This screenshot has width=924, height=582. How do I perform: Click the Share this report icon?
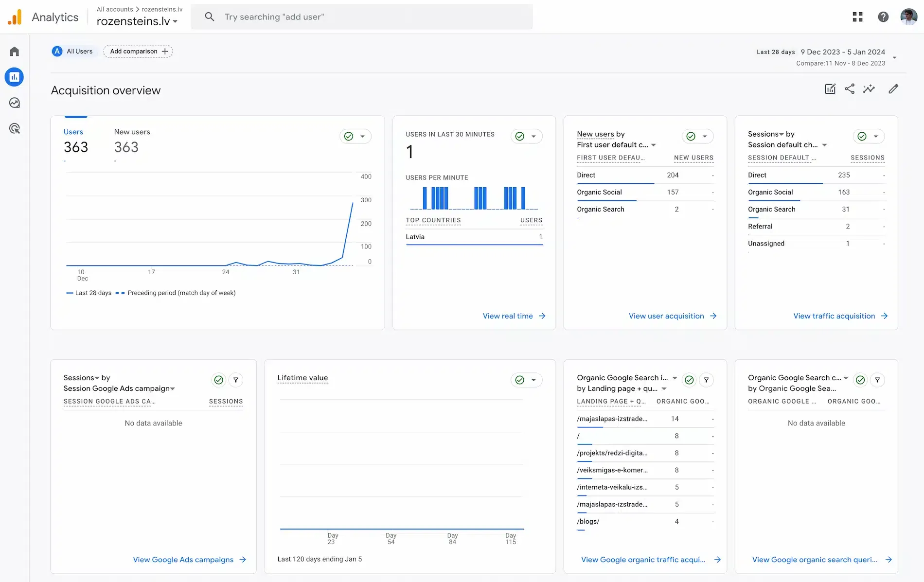coord(850,89)
